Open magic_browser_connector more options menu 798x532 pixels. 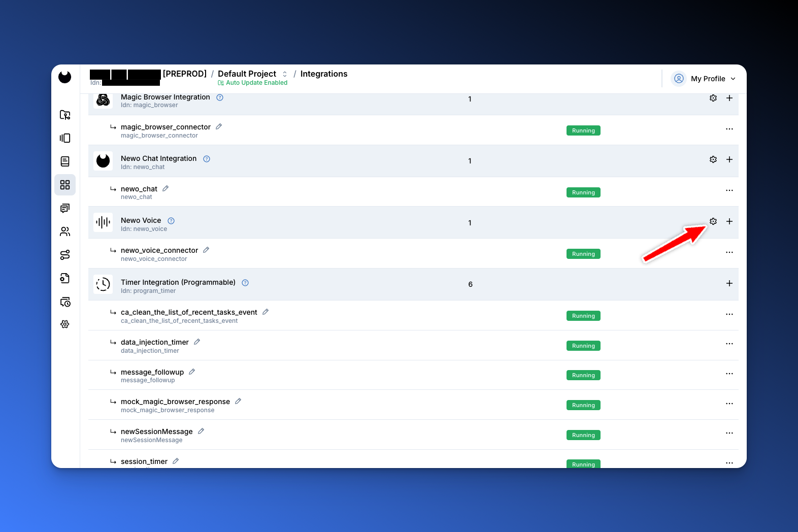coord(729,129)
